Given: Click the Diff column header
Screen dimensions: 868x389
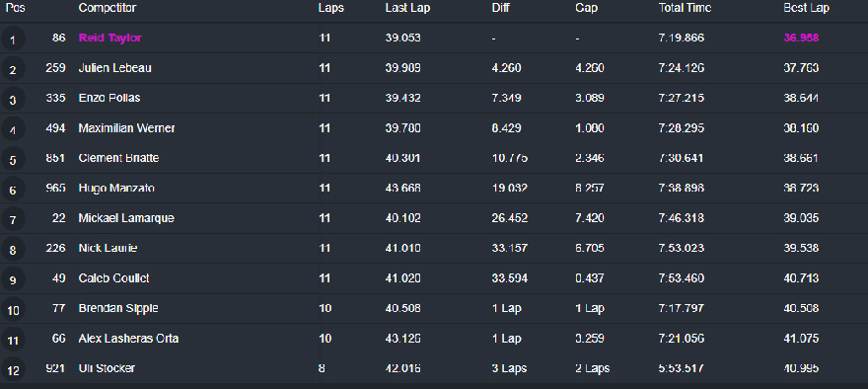Looking at the screenshot, I should (500, 8).
